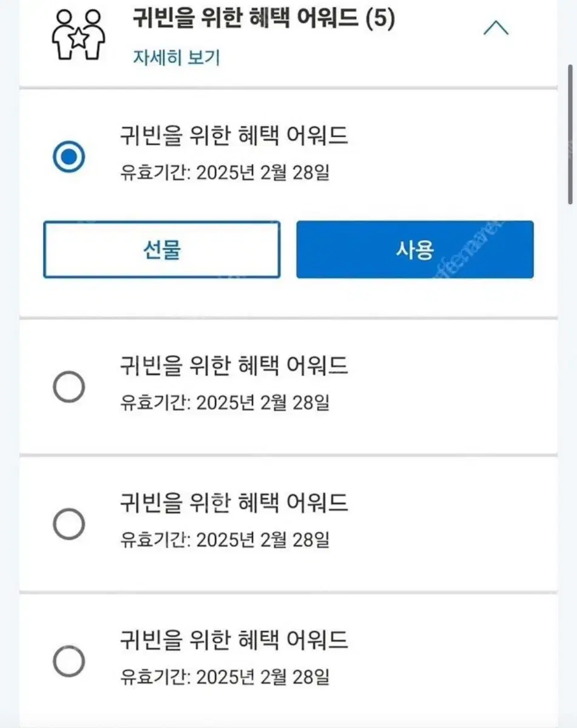Click the 선물 button
This screenshot has width=577, height=728.
point(161,249)
